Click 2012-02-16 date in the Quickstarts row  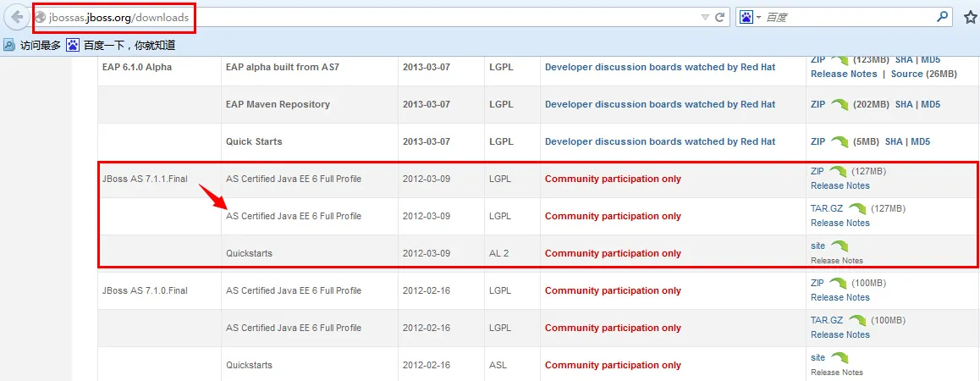click(427, 366)
